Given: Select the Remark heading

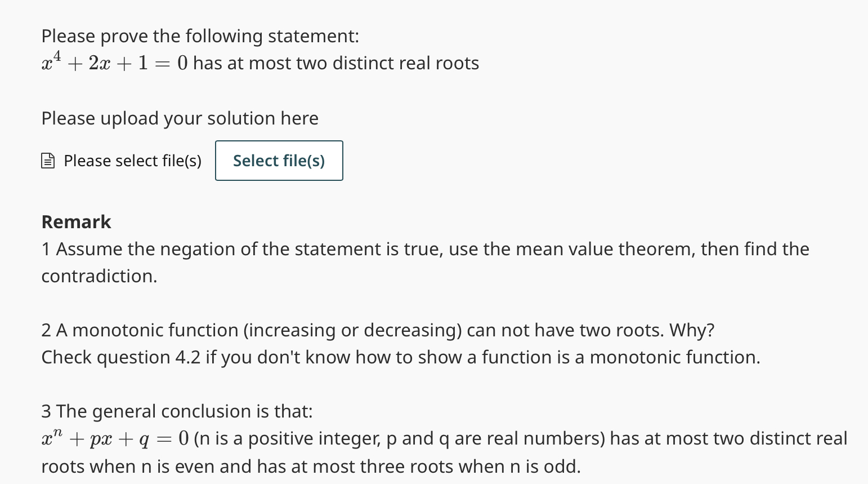Looking at the screenshot, I should [75, 221].
